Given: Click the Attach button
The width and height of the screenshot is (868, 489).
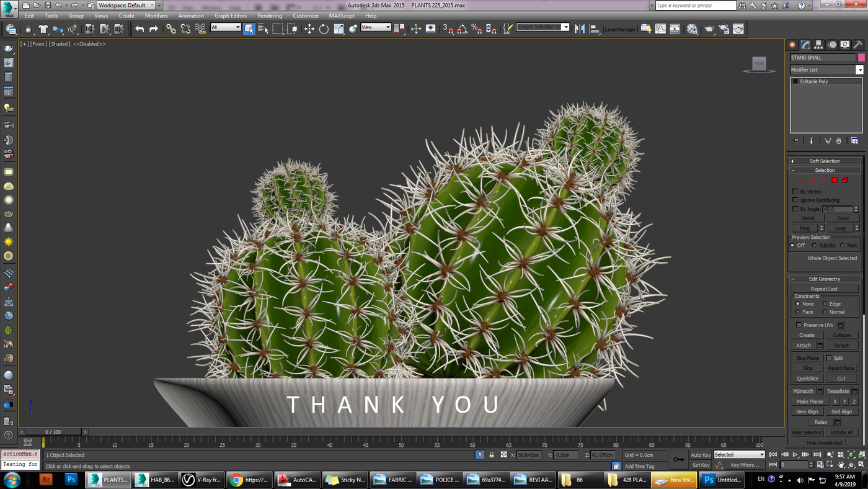Looking at the screenshot, I should (x=804, y=346).
